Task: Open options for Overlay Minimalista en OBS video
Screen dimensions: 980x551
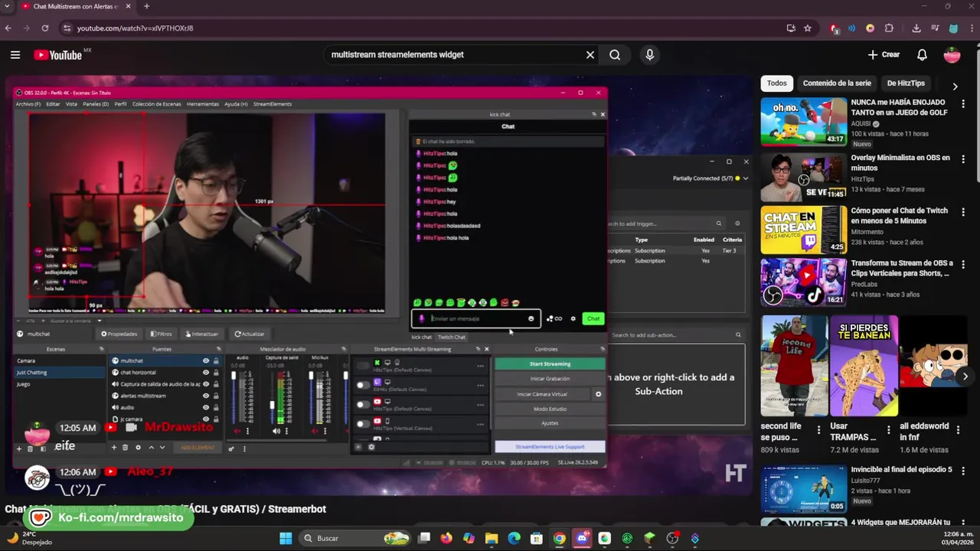Action: (963, 158)
